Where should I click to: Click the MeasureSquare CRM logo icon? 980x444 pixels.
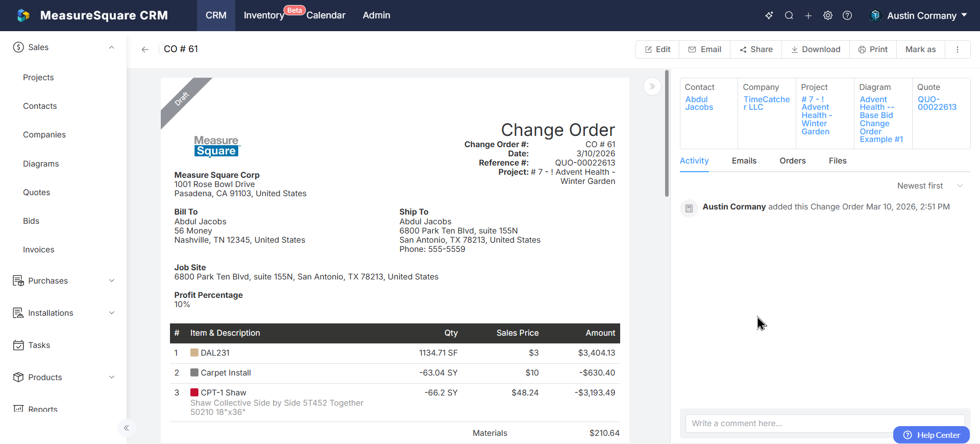[23, 15]
